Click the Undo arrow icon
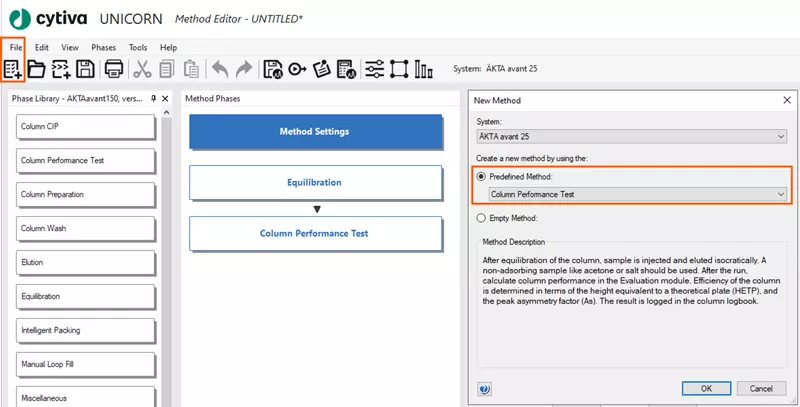This screenshot has height=407, width=800. pos(220,69)
